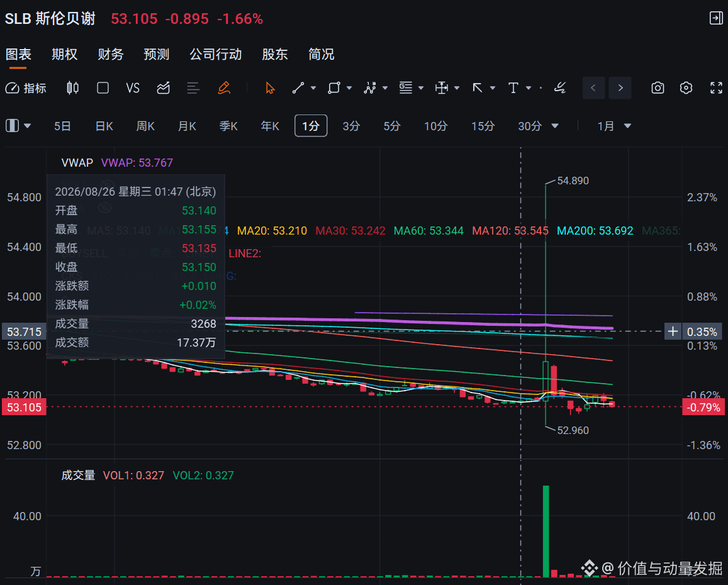Click the square box icon in the toolbar
This screenshot has width=728, height=585.
pyautogui.click(x=103, y=88)
